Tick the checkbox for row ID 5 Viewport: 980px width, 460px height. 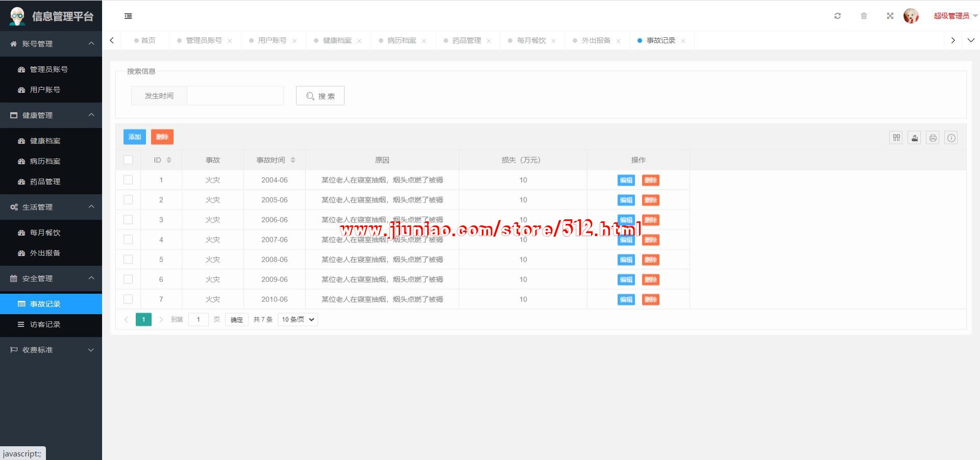(128, 260)
